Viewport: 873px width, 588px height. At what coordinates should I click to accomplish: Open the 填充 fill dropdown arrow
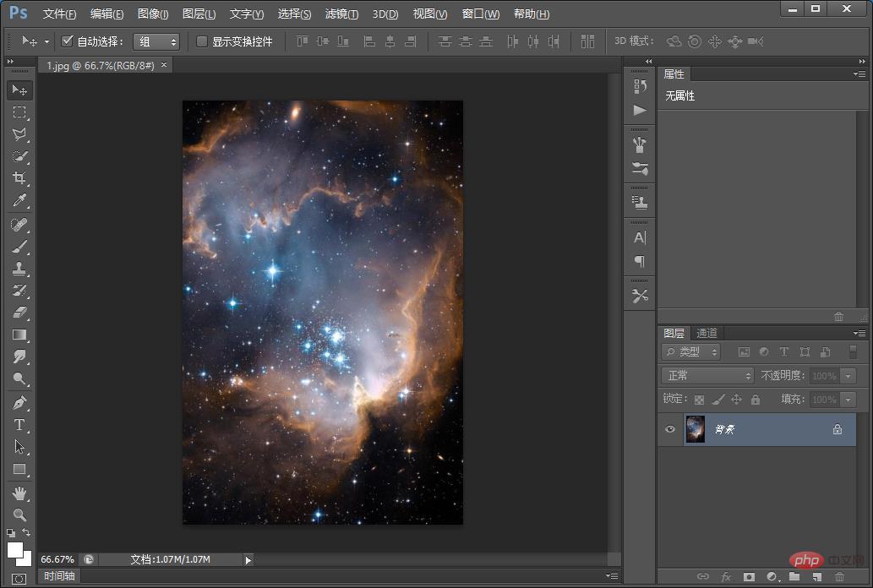tap(848, 400)
